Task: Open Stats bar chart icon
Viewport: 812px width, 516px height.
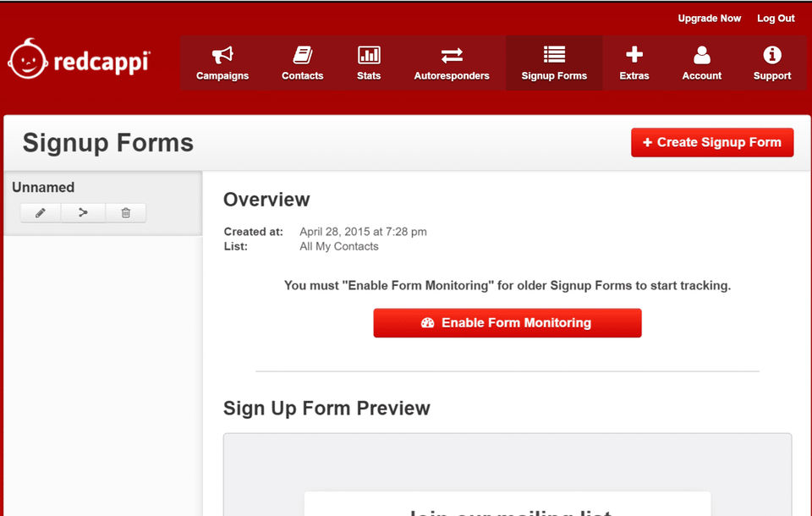Action: [x=369, y=54]
